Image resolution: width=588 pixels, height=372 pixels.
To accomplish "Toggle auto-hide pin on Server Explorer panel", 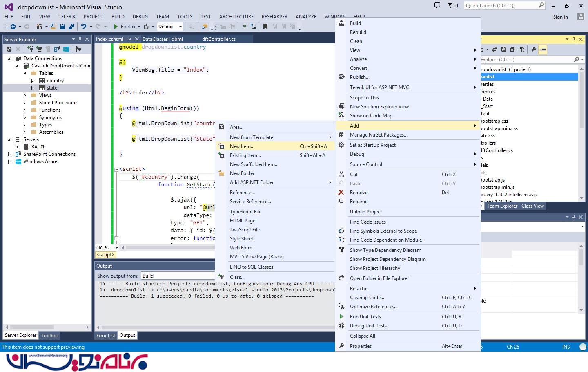I will coord(80,39).
